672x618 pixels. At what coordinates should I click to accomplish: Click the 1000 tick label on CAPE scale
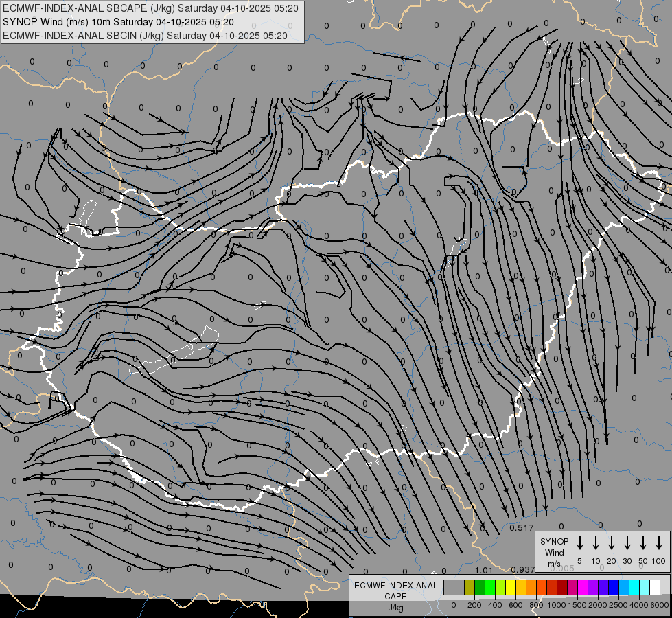[556, 605]
